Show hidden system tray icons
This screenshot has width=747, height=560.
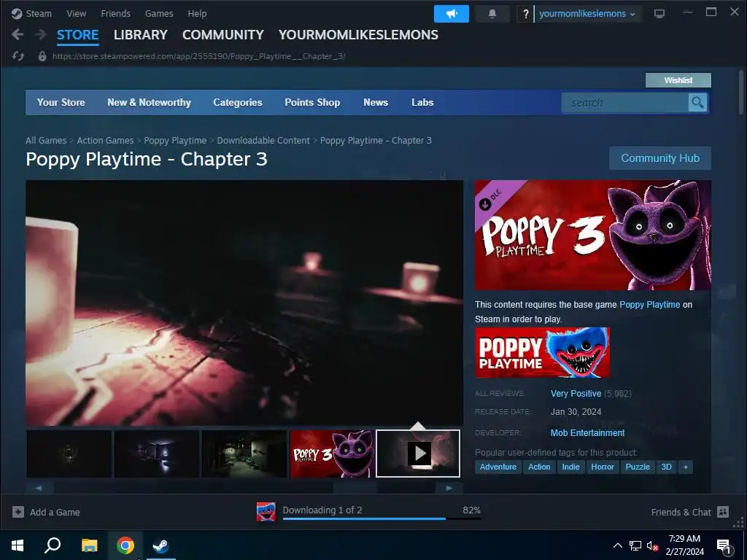(x=617, y=545)
